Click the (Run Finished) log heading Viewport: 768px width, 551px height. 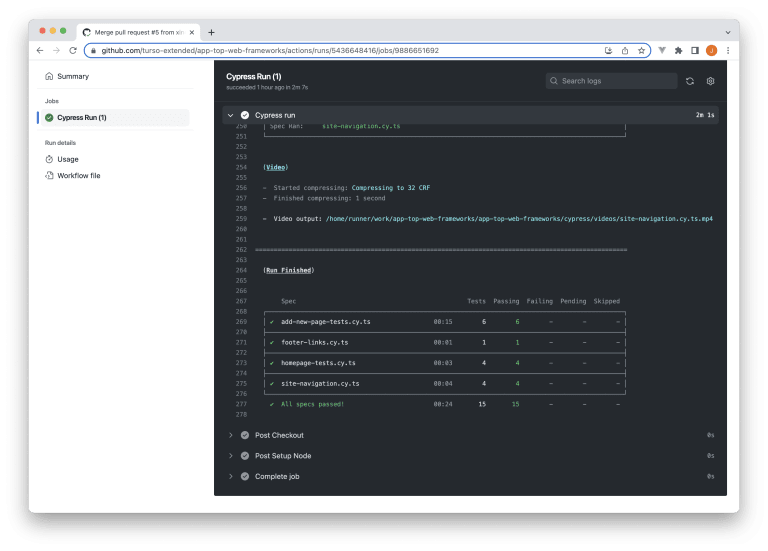tap(289, 270)
